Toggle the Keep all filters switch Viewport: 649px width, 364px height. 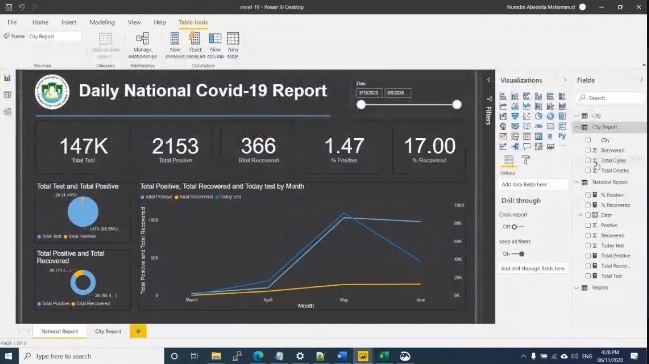[518, 254]
